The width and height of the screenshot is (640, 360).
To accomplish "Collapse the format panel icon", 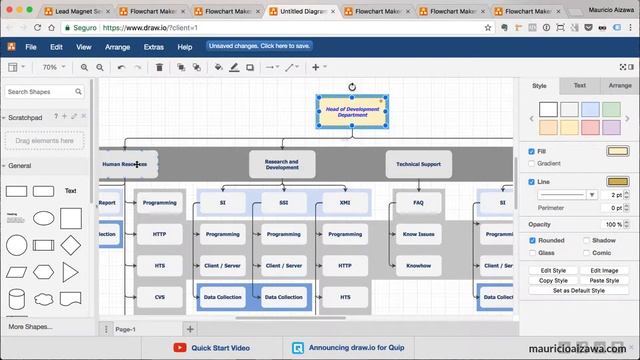I will pyautogui.click(x=631, y=67).
